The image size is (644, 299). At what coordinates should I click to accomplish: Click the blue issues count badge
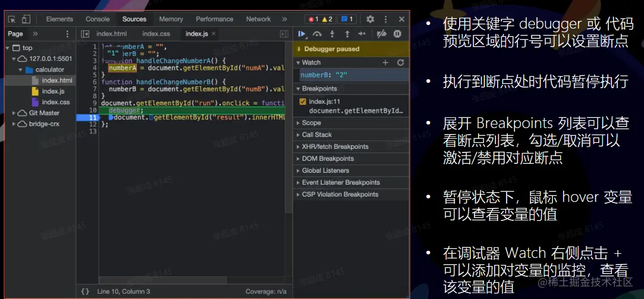tap(346, 19)
